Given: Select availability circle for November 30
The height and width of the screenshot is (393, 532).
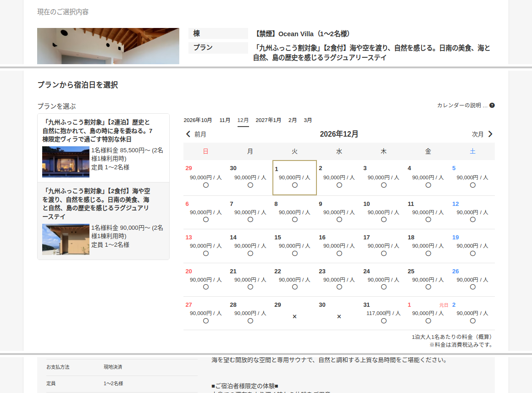Looking at the screenshot, I should (250, 185).
